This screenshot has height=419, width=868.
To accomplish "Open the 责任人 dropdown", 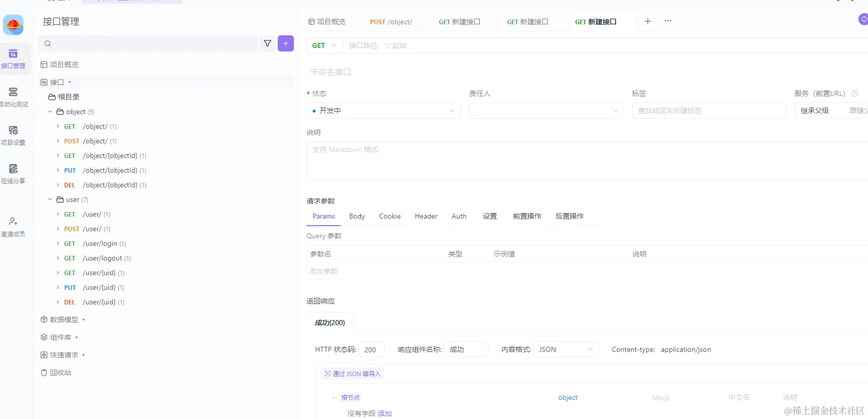I will [x=546, y=111].
